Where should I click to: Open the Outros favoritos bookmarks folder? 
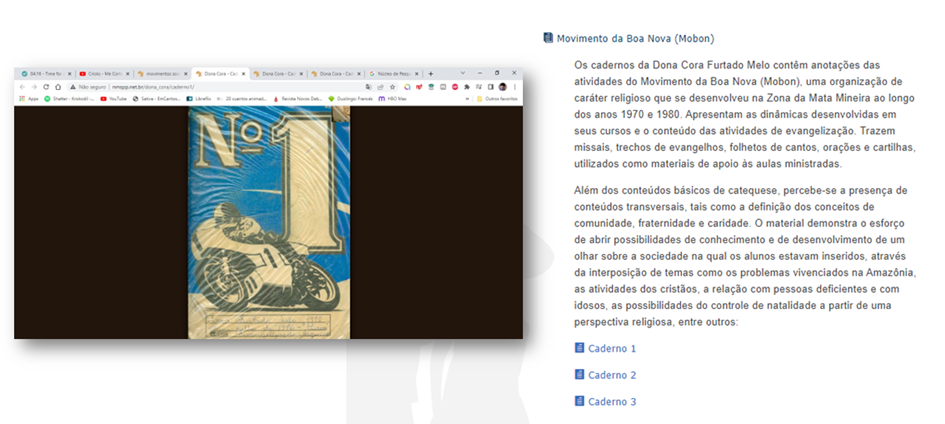coord(497,99)
